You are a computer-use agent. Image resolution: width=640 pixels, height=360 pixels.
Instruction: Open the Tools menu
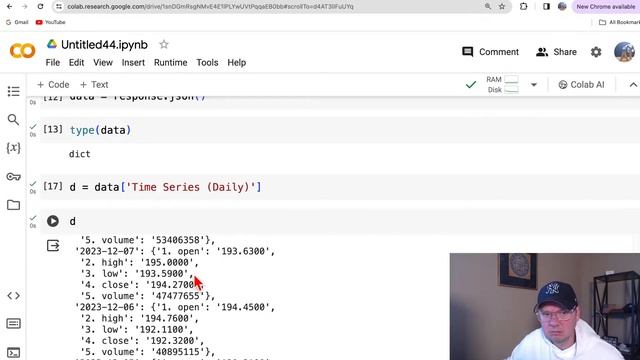[x=207, y=62]
